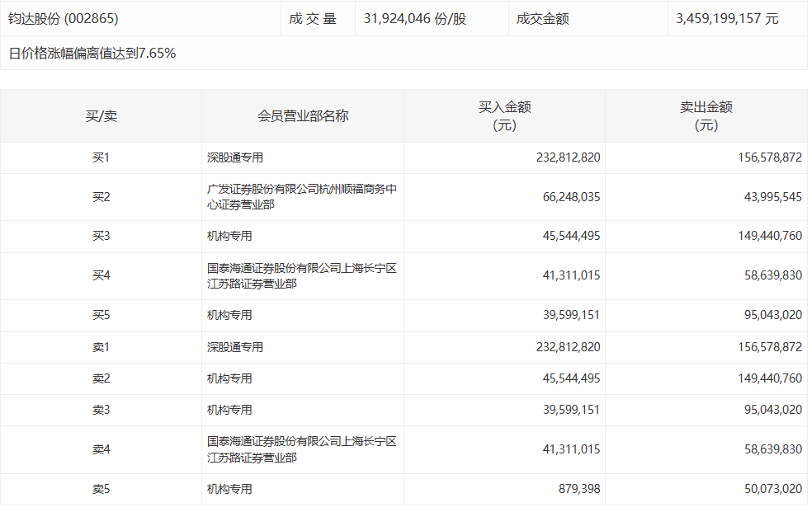This screenshot has width=812, height=512.
Task: Click the 买/卖 column header
Action: pyautogui.click(x=101, y=116)
